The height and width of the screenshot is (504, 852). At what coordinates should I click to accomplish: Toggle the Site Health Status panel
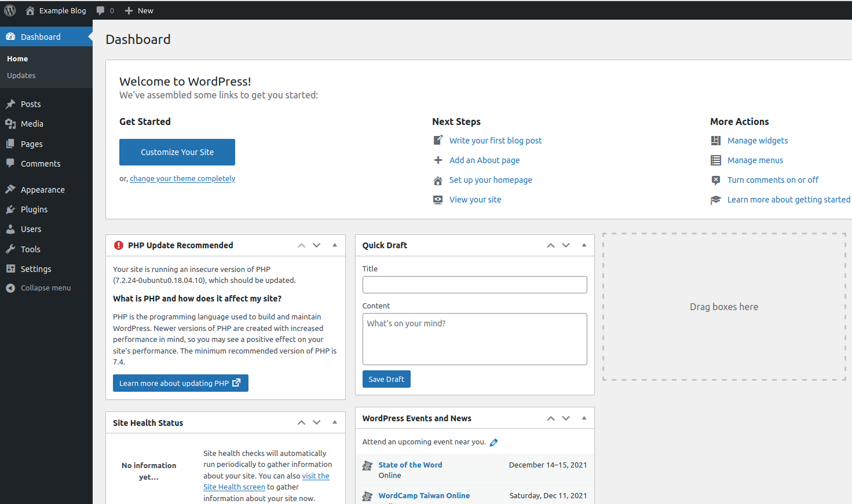[335, 422]
